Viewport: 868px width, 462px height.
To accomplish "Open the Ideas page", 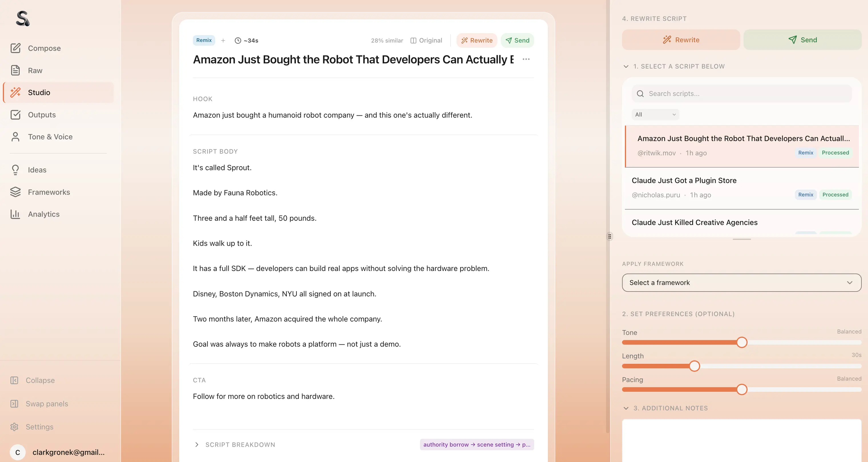I will (58, 170).
